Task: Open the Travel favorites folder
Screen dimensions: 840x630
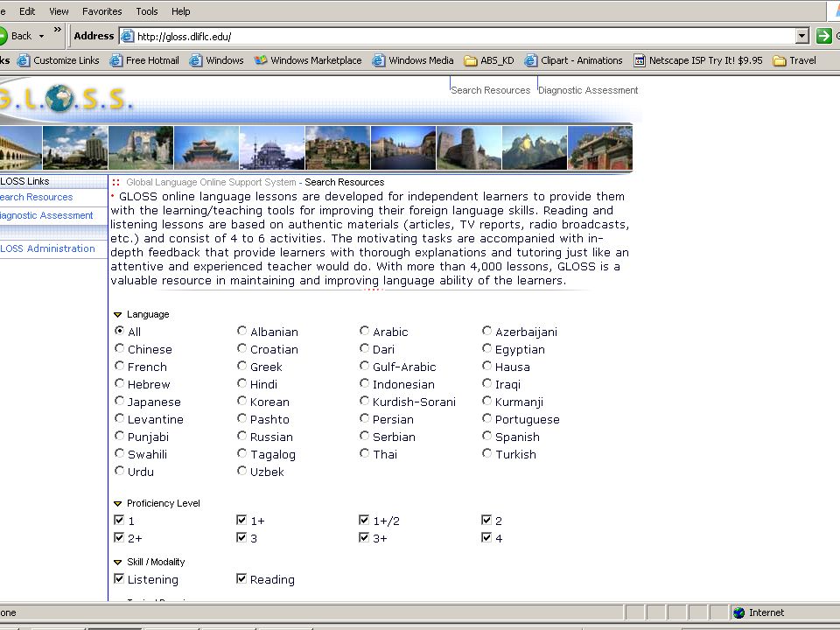Action: point(795,60)
